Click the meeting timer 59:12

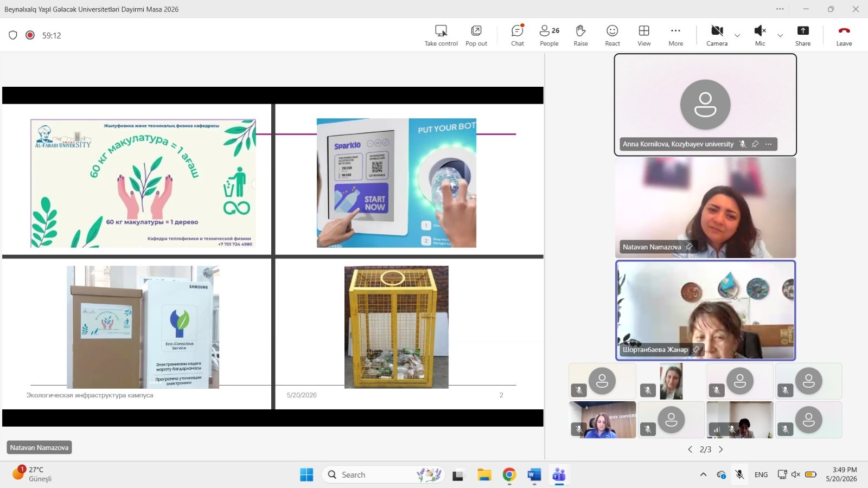(52, 35)
